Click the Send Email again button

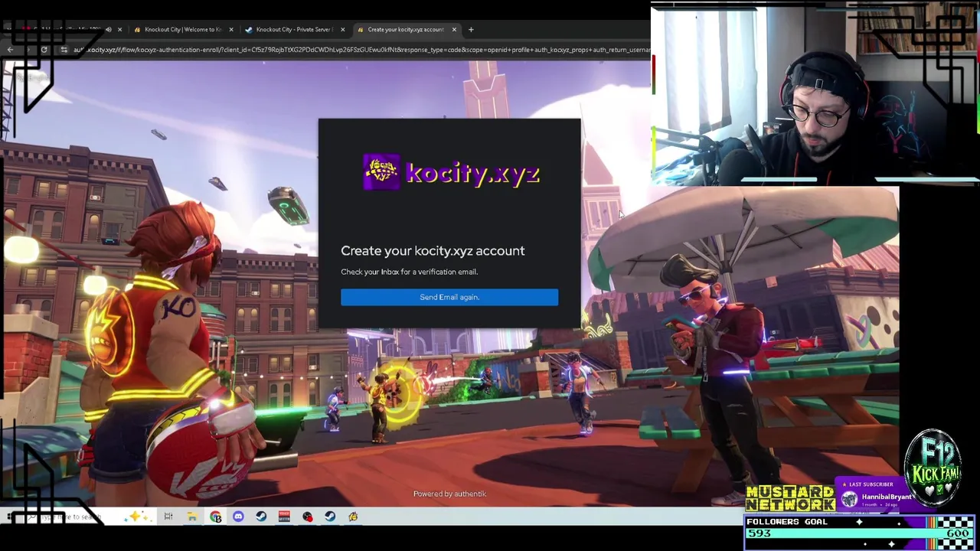[449, 297]
